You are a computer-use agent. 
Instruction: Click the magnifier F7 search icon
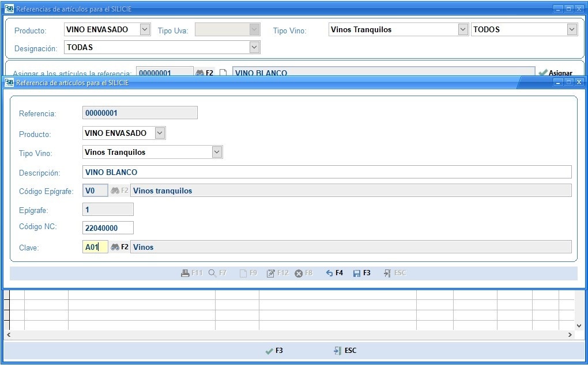pos(212,273)
